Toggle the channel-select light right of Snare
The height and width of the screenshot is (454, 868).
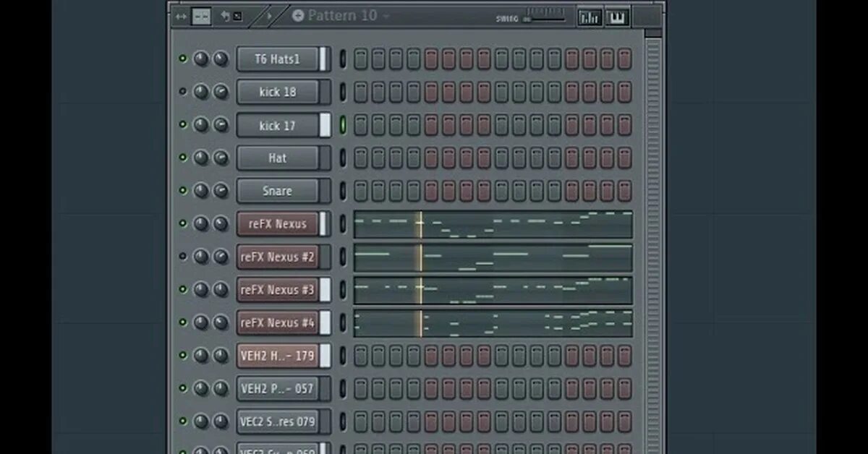pyautogui.click(x=343, y=191)
